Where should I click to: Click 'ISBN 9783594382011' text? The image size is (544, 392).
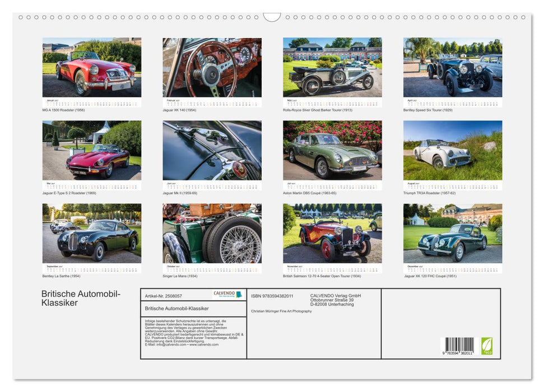pos(272,296)
